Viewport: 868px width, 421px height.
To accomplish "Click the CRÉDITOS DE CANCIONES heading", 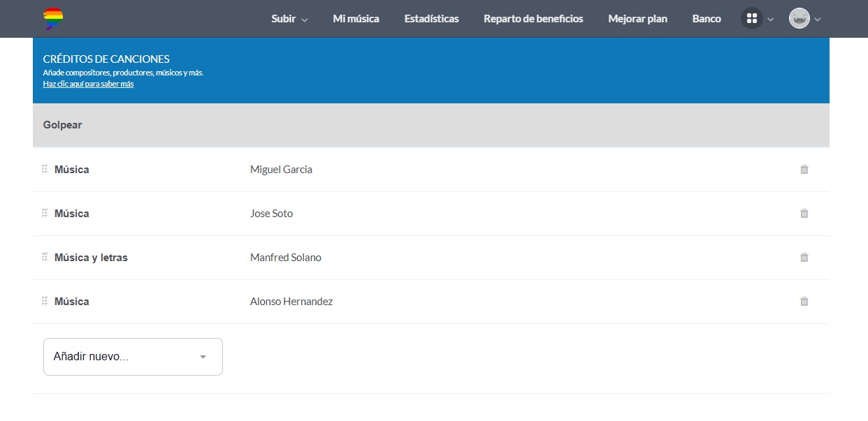I will click(x=106, y=59).
